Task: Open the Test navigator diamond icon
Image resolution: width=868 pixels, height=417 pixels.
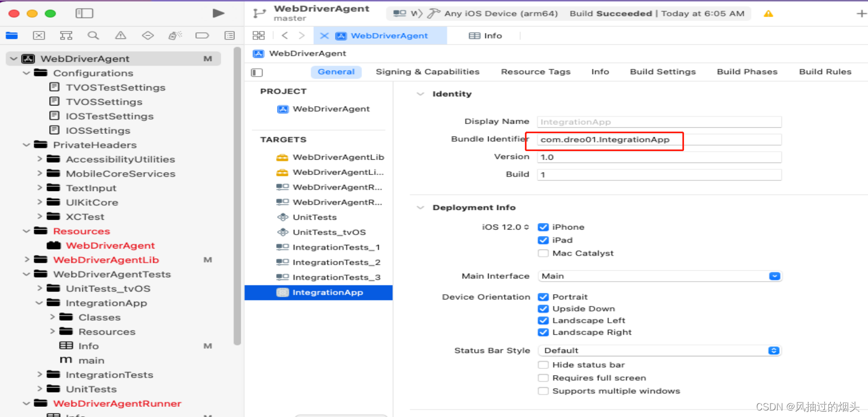Action: (148, 36)
